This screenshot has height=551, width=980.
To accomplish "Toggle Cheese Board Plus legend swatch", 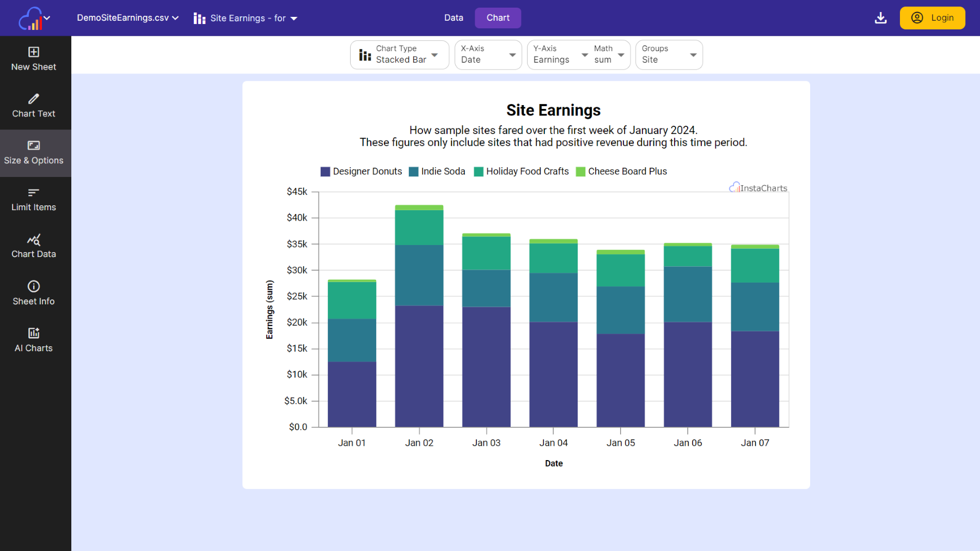I will point(581,172).
